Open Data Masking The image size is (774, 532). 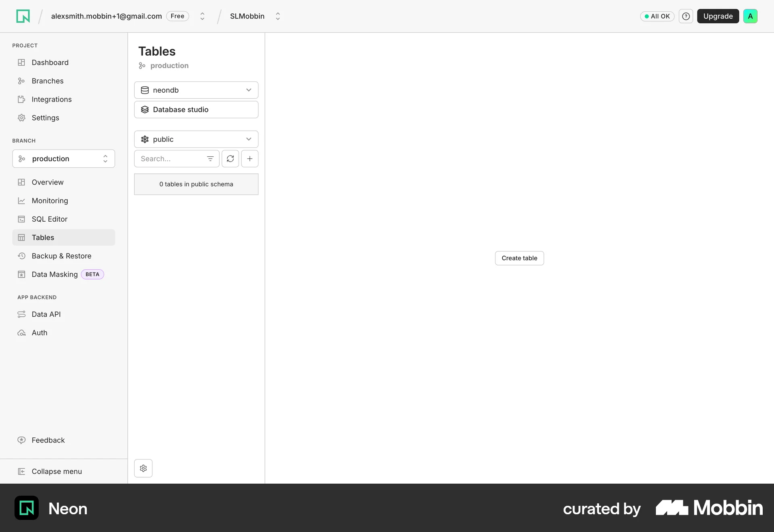[64, 274]
